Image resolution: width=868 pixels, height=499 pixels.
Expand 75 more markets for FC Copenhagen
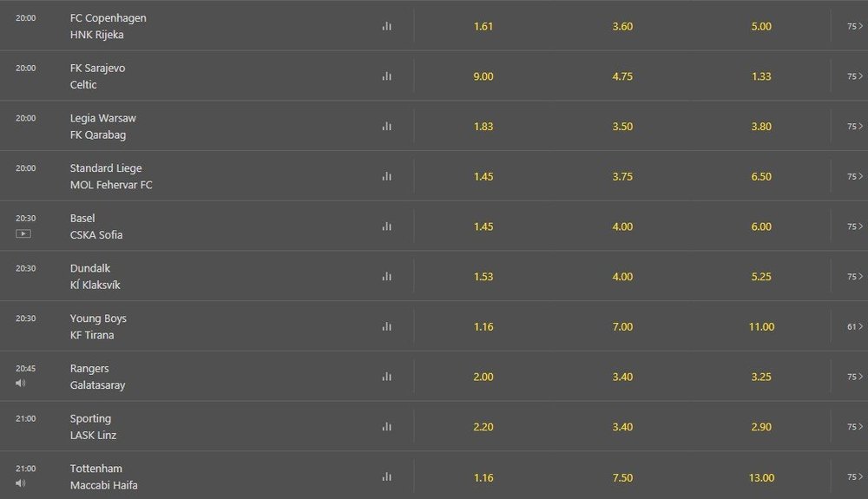[855, 26]
